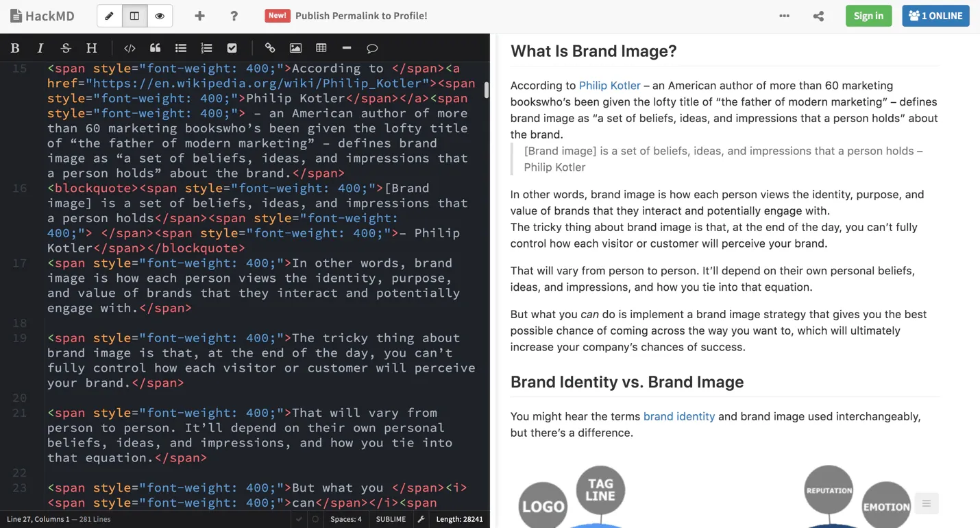The width and height of the screenshot is (980, 528).
Task: Expand the 1 ONLINE users list
Action: point(935,16)
